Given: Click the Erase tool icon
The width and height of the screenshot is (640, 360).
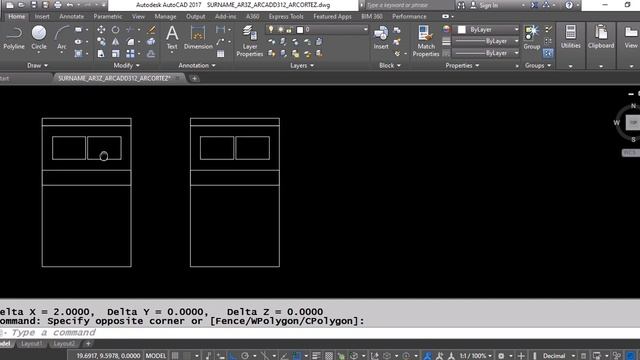Looking at the screenshot, I should click(x=151, y=30).
